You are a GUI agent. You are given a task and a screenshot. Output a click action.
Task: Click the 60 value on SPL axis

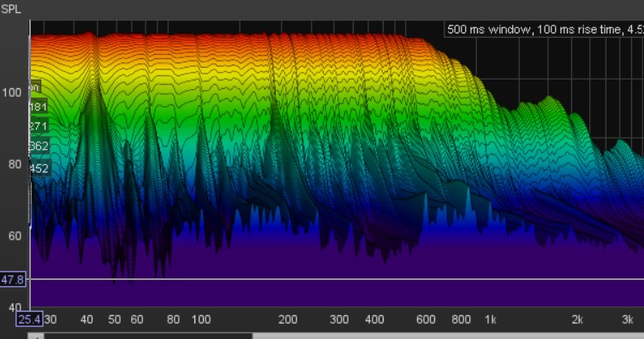coord(15,236)
